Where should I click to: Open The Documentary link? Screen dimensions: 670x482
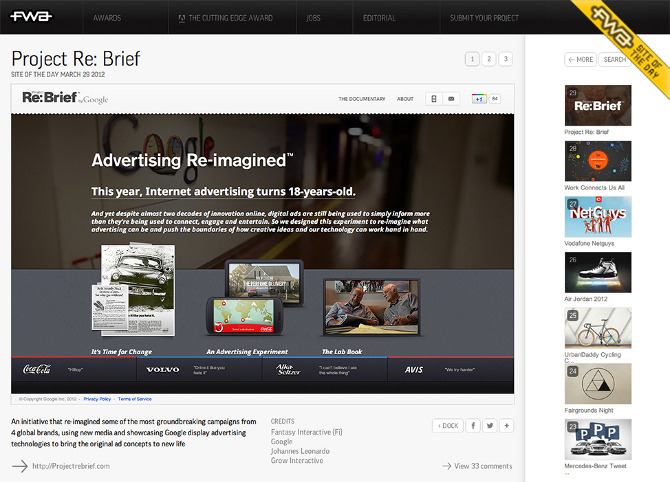tap(361, 99)
